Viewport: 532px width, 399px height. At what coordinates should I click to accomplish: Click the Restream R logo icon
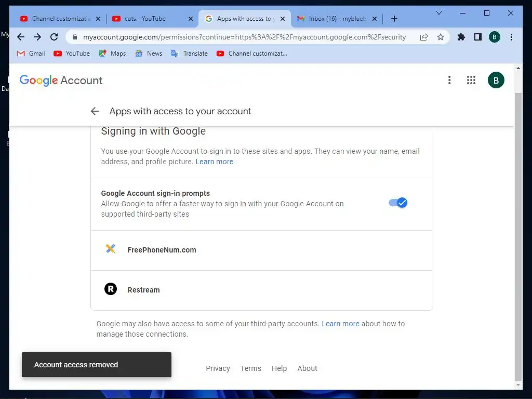(x=110, y=289)
